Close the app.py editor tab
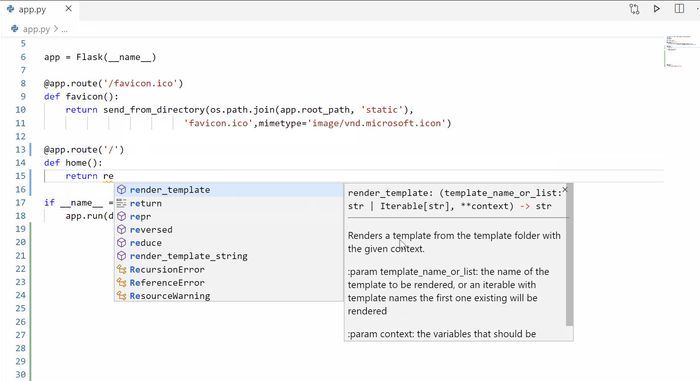Viewport: 700px width, 381px height. 68,9
